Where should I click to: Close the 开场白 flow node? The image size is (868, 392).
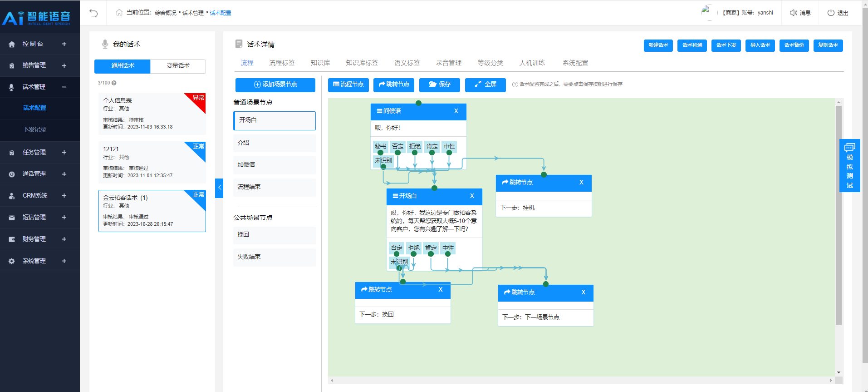[472, 196]
